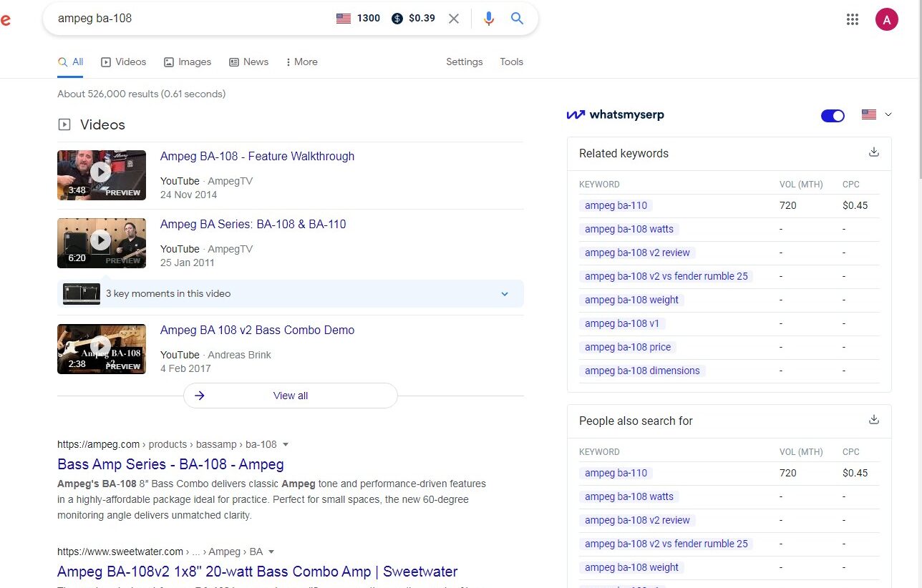Open search Tools

[x=511, y=62]
